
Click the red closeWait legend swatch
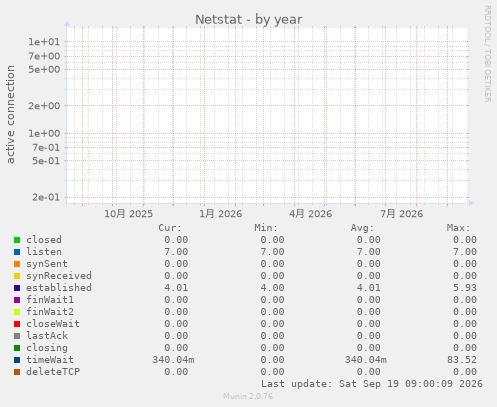click(17, 324)
